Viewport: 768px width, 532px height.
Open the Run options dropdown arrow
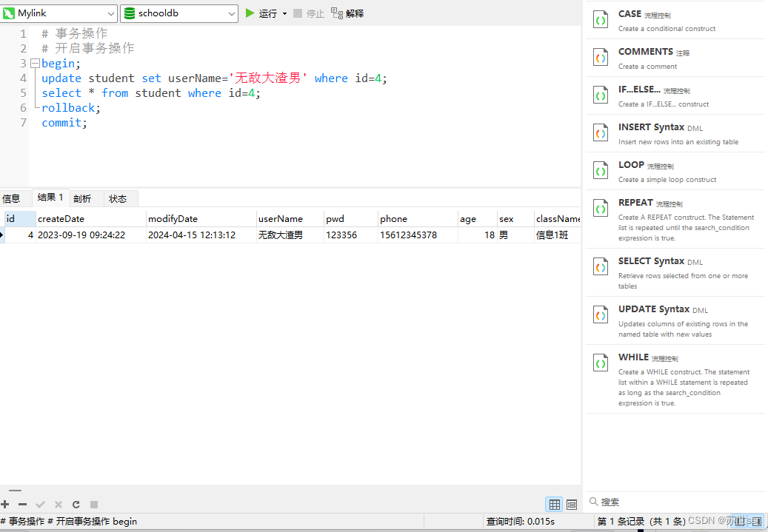tap(284, 13)
